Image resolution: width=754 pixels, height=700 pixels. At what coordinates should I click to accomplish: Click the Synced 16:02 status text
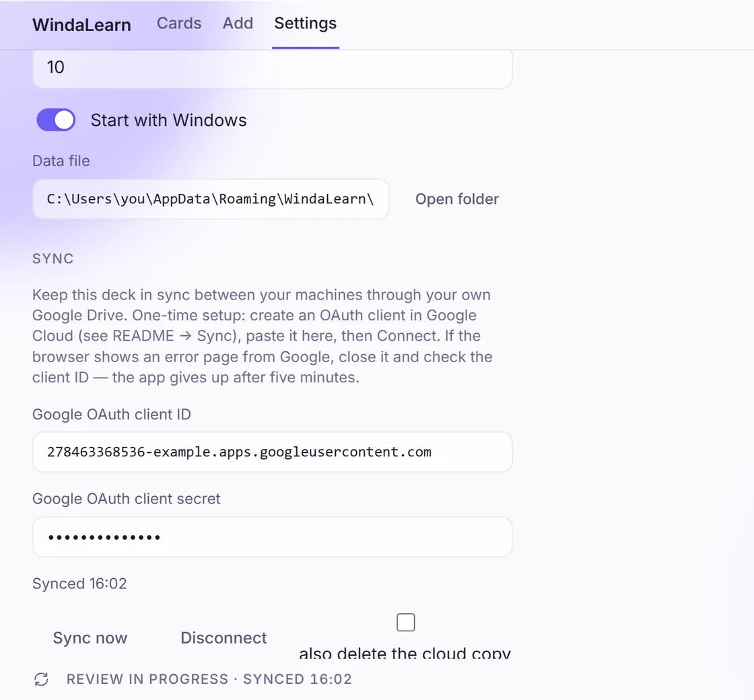point(79,583)
